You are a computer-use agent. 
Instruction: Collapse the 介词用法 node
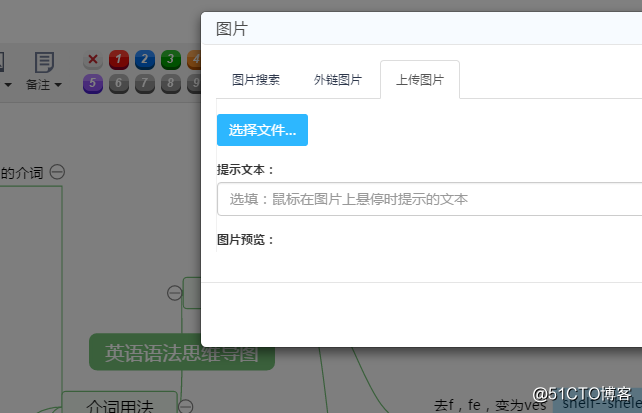(x=185, y=406)
